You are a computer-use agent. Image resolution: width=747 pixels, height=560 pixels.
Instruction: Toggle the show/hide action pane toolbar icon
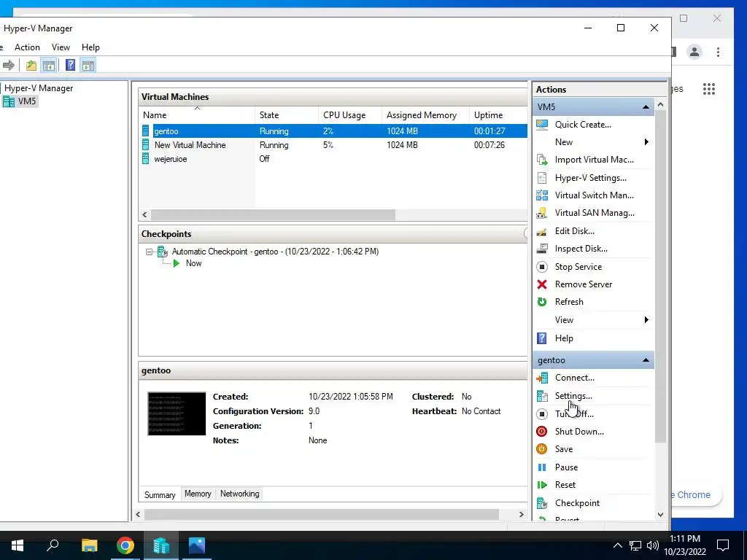88,65
